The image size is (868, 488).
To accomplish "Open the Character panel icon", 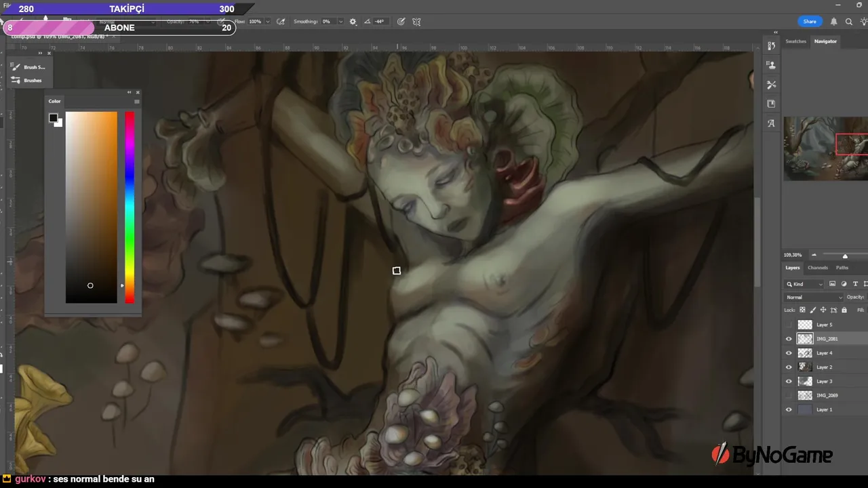I will pos(771,123).
